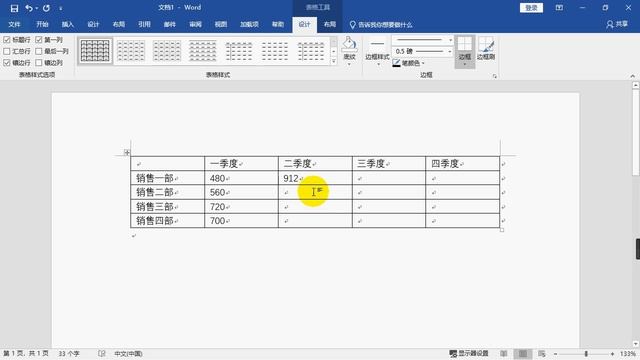640x360 pixels.
Task: Click the zoom in plus icon
Action: pos(612,354)
